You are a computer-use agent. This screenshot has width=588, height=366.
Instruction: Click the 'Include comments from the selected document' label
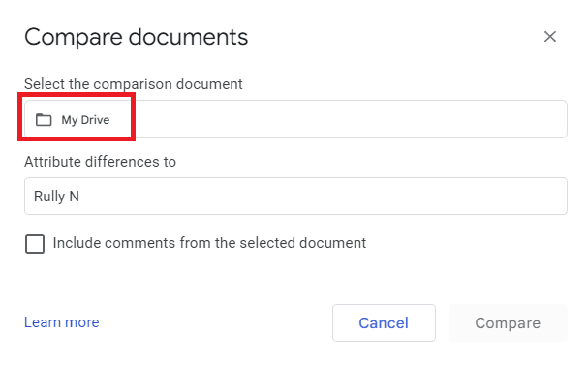[x=209, y=243]
